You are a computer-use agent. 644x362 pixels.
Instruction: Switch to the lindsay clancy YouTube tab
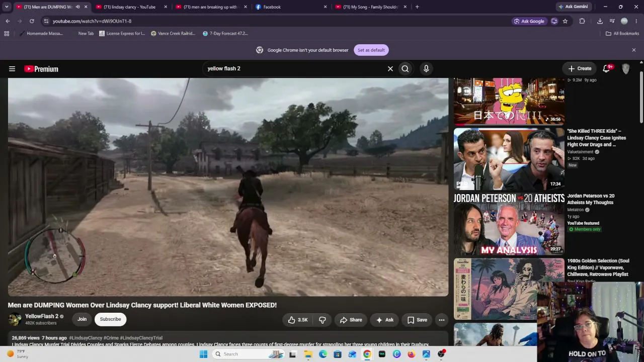coord(132,7)
